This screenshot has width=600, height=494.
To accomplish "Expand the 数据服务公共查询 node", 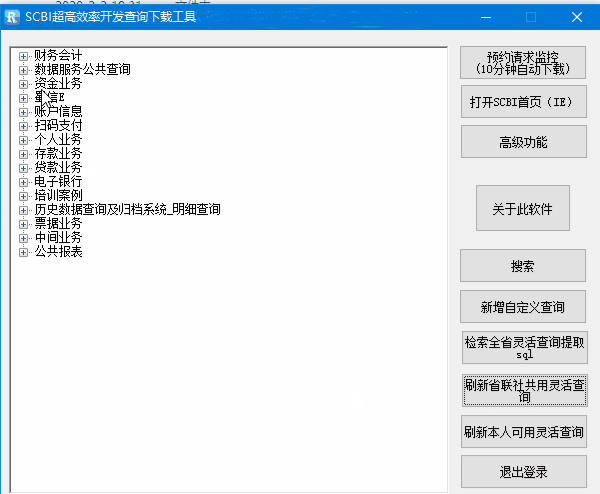I will click(x=23, y=70).
